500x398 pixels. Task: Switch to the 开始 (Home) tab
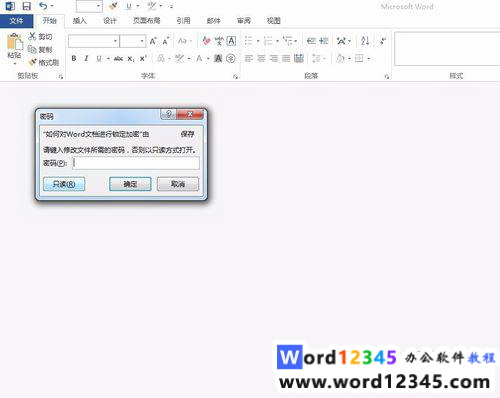pyautogui.click(x=50, y=21)
